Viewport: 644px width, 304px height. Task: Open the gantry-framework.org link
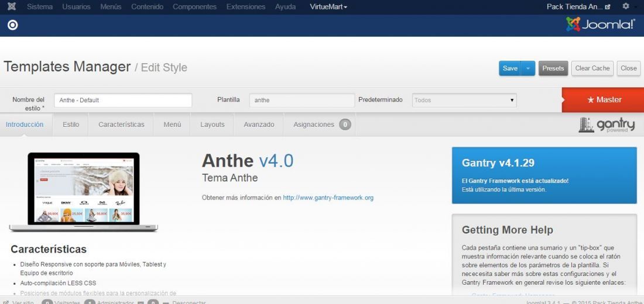(x=328, y=198)
